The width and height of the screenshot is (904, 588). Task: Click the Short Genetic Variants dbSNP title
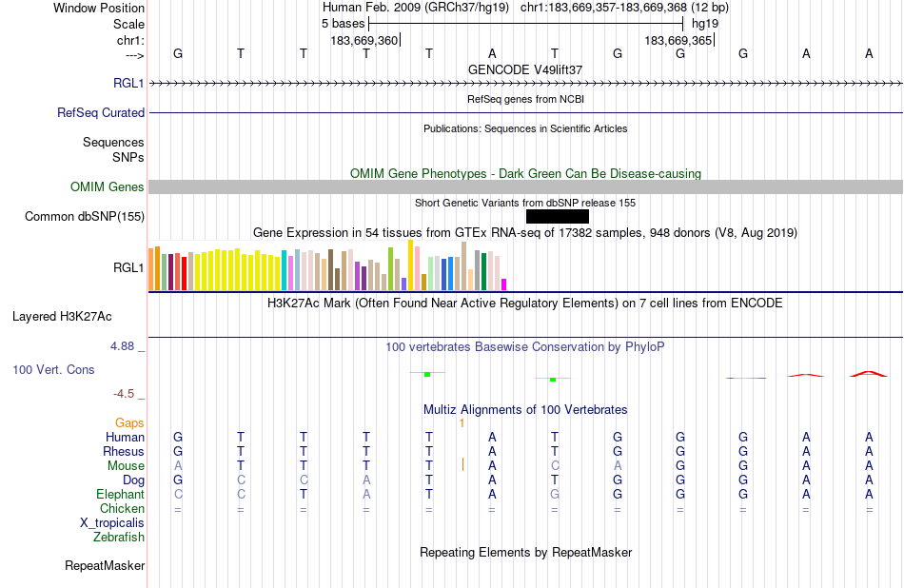click(525, 203)
